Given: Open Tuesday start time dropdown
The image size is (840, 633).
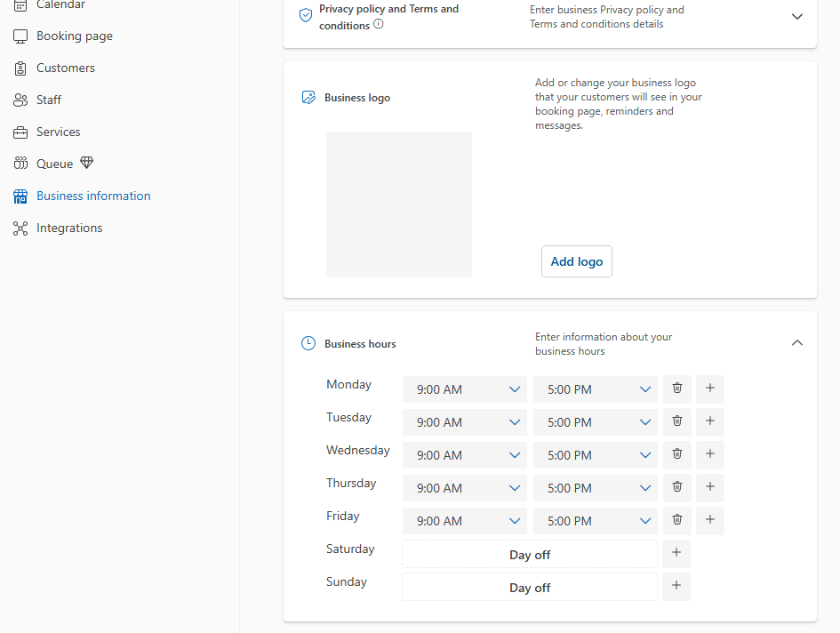Looking at the screenshot, I should (x=465, y=422).
